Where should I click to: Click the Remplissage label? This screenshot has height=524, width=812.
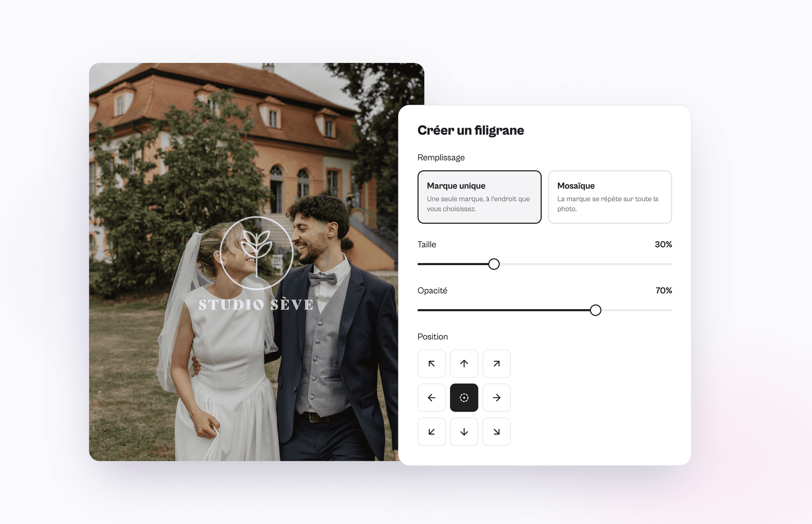point(441,158)
